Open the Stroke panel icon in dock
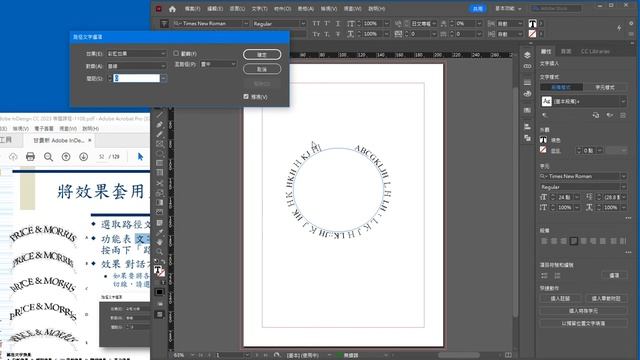Image resolution: width=640 pixels, height=360 pixels. (x=527, y=82)
